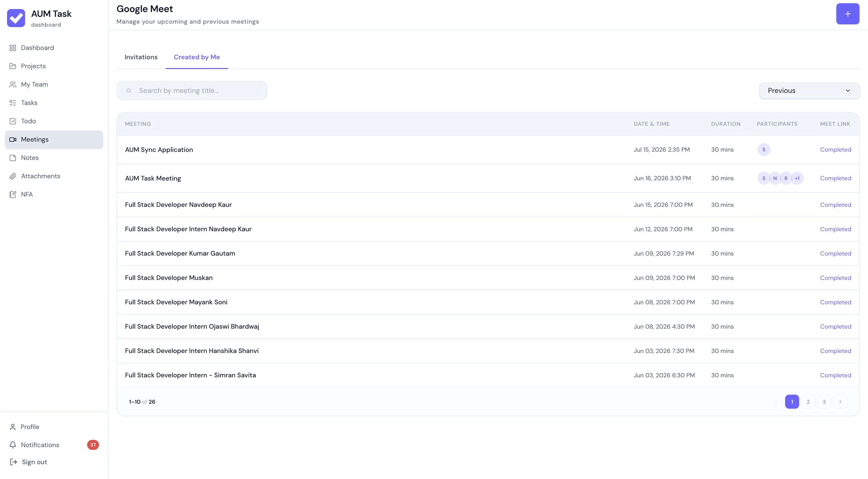Click the My Team people icon
Viewport: 868px width, 479px height.
coord(13,85)
